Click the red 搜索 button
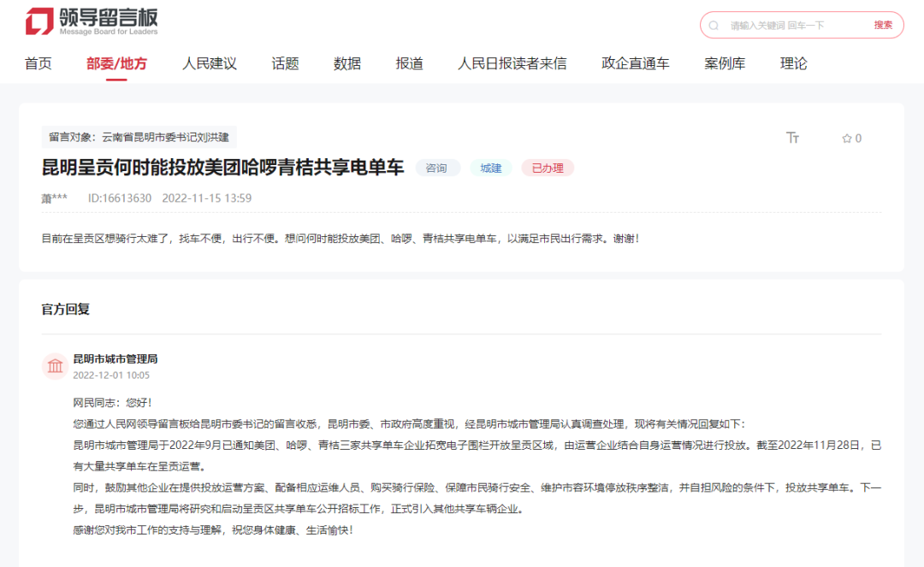The width and height of the screenshot is (924, 567). coord(883,25)
